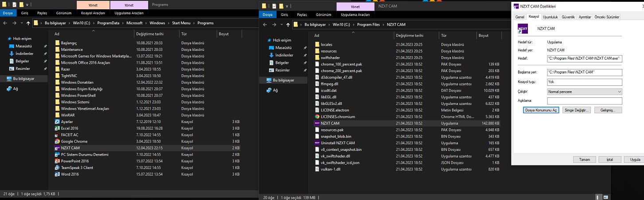
Task: Open recent locations dropdown in NZXT CAM window
Action: pos(281,24)
